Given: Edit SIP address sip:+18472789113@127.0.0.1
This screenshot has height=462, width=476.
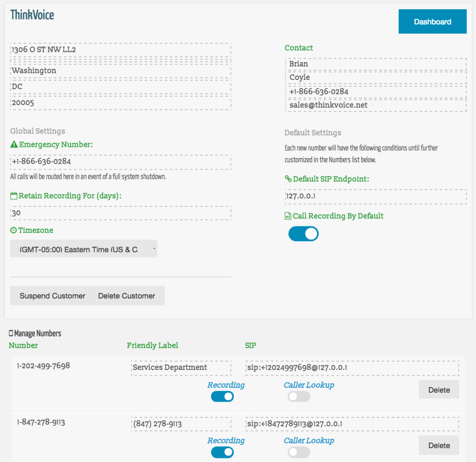Looking at the screenshot, I should (352, 424).
